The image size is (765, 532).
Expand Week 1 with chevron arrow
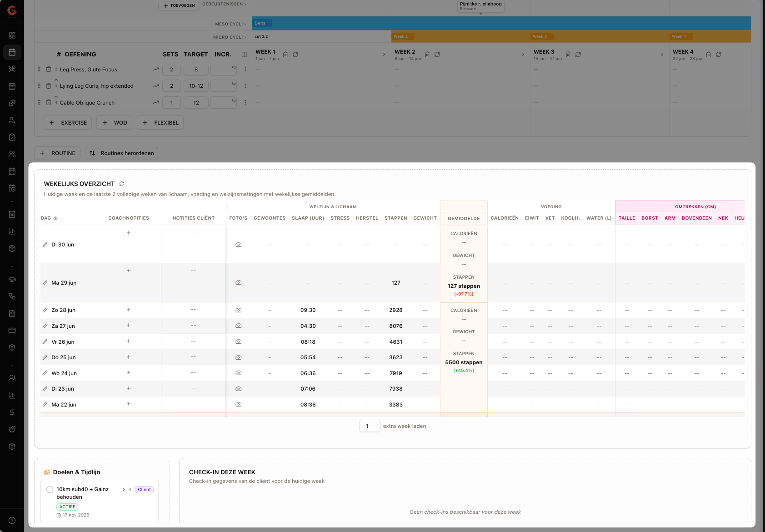tap(384, 55)
